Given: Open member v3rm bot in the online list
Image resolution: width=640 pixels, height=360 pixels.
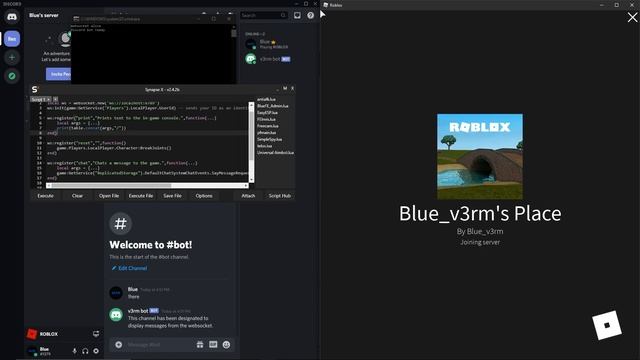Looking at the screenshot, I should click(x=268, y=59).
